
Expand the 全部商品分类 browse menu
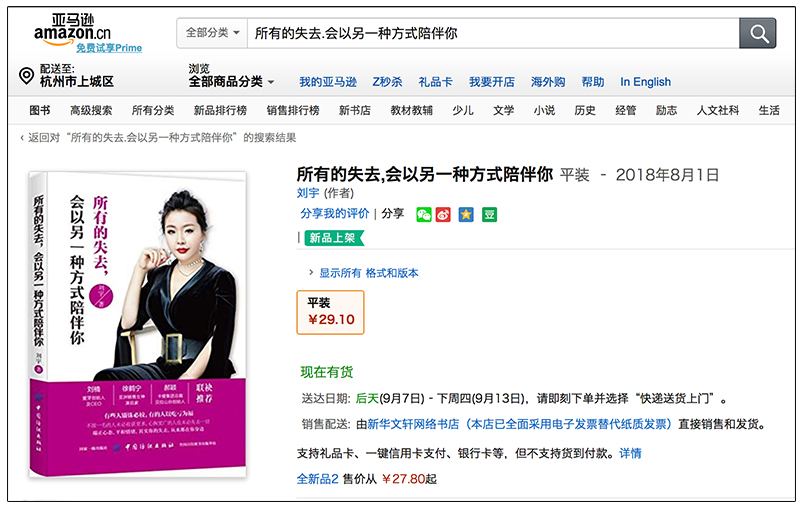(232, 82)
